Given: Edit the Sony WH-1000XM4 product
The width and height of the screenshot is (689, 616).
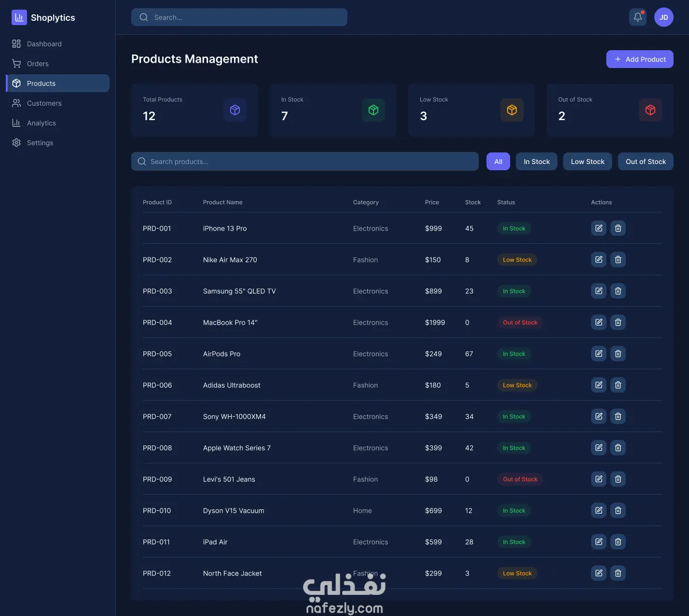Looking at the screenshot, I should coord(599,416).
